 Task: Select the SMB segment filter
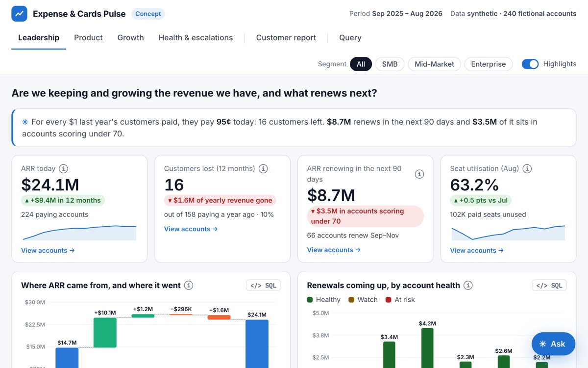click(390, 64)
